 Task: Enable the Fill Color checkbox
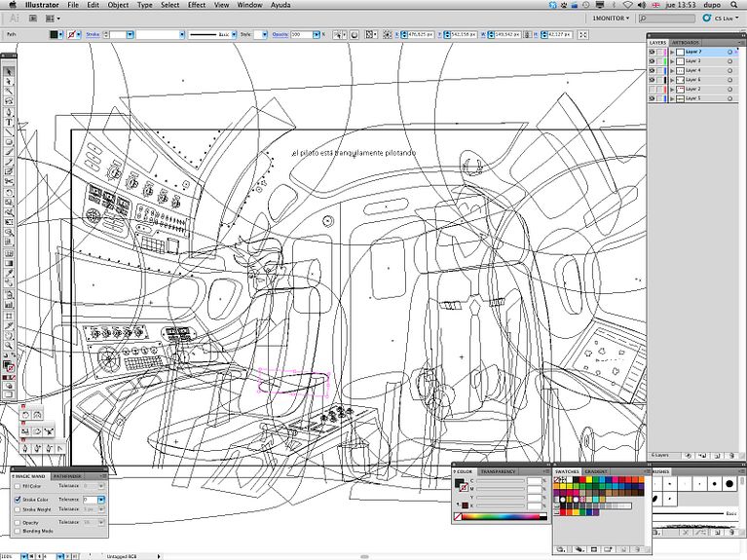tap(18, 485)
